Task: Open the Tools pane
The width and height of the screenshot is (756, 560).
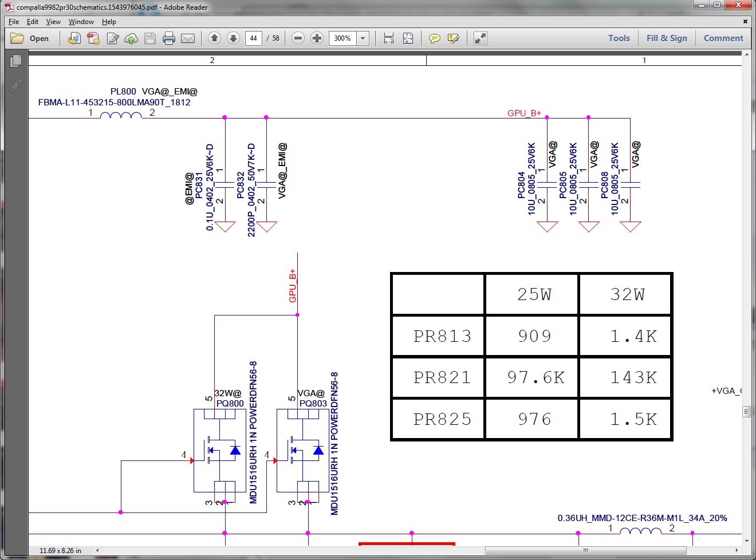Action: (619, 38)
